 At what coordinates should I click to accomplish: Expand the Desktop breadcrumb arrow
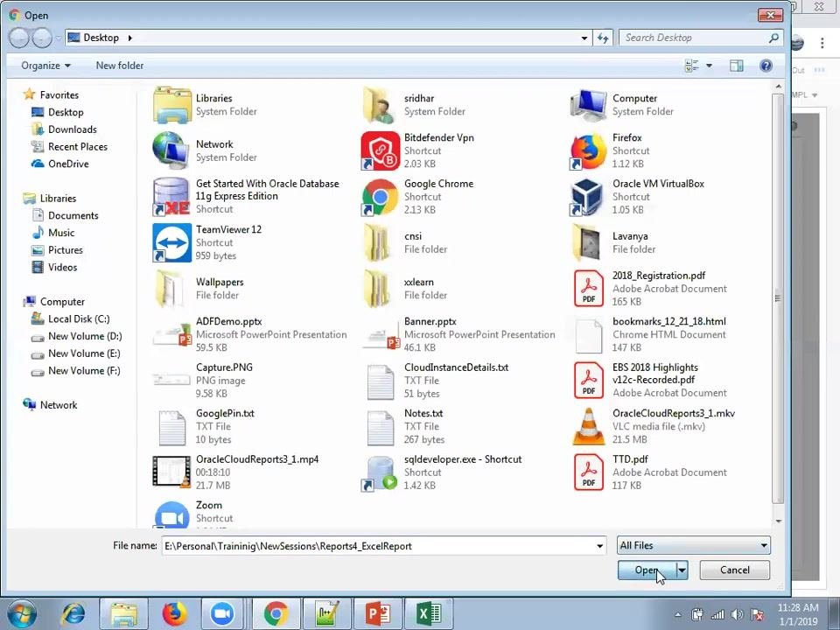pos(129,38)
